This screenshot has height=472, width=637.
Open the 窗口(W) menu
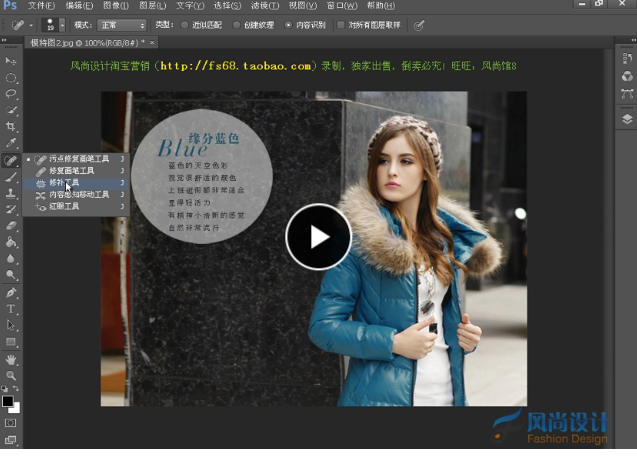point(342,6)
